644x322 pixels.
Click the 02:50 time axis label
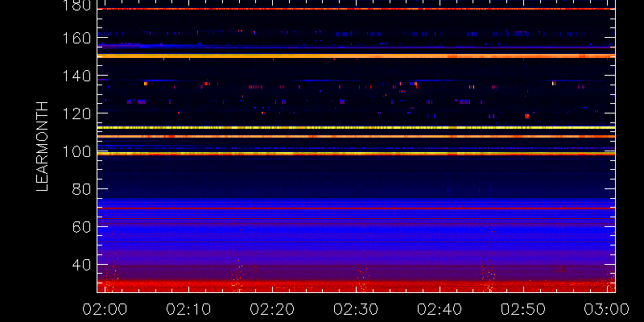[x=524, y=309]
